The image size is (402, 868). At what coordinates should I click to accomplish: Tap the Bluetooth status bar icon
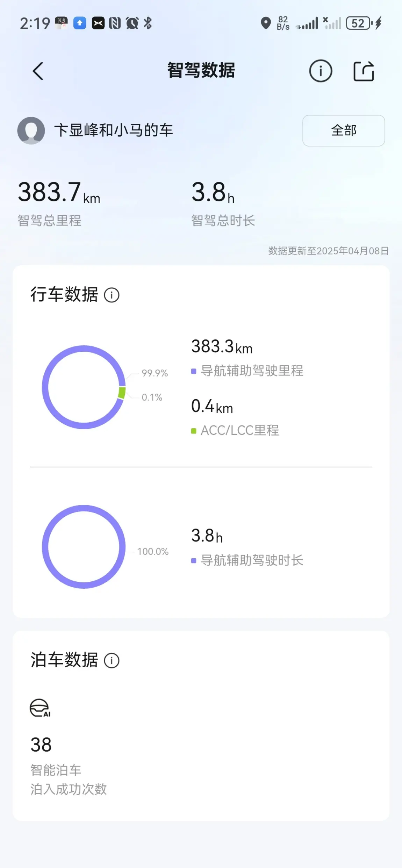[x=148, y=23]
